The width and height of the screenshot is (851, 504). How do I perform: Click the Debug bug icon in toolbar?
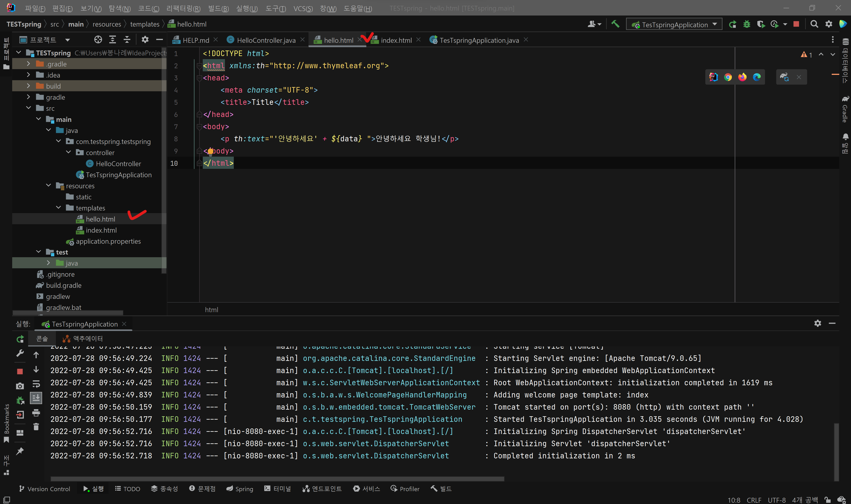click(x=746, y=24)
